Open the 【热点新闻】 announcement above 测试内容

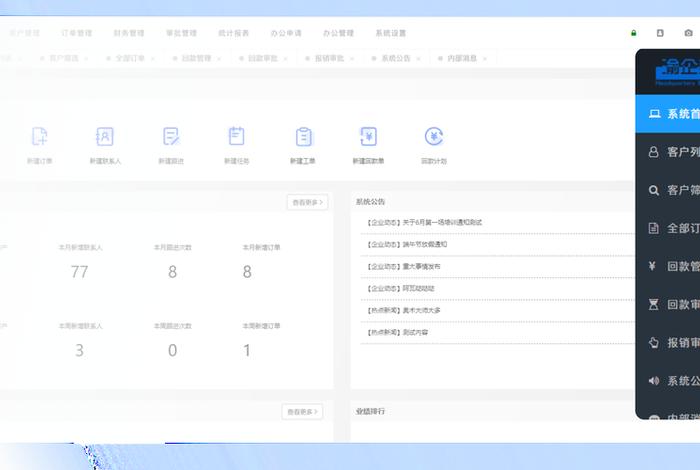(404, 310)
